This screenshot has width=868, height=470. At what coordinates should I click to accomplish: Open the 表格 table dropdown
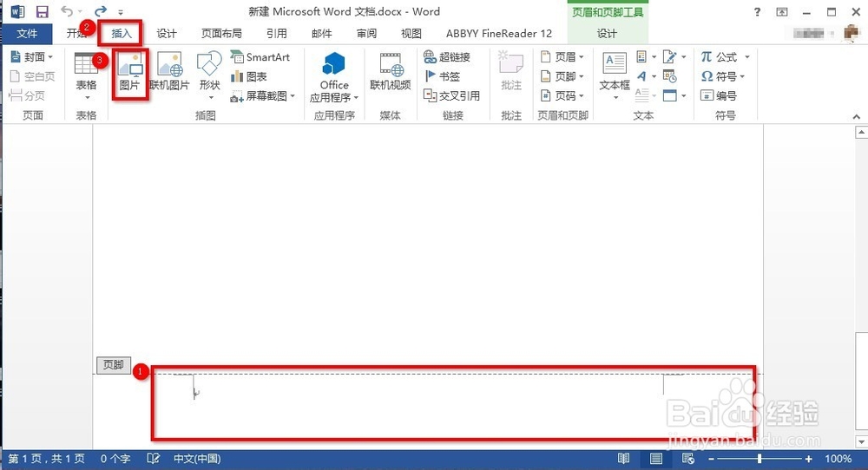pos(86,77)
